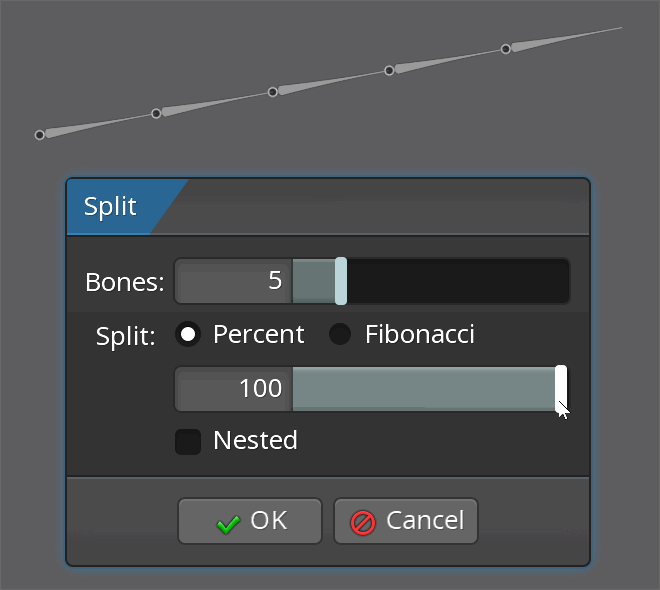Choose the Fibonacci split mode
Viewport: 660px width, 590px height.
[x=341, y=334]
